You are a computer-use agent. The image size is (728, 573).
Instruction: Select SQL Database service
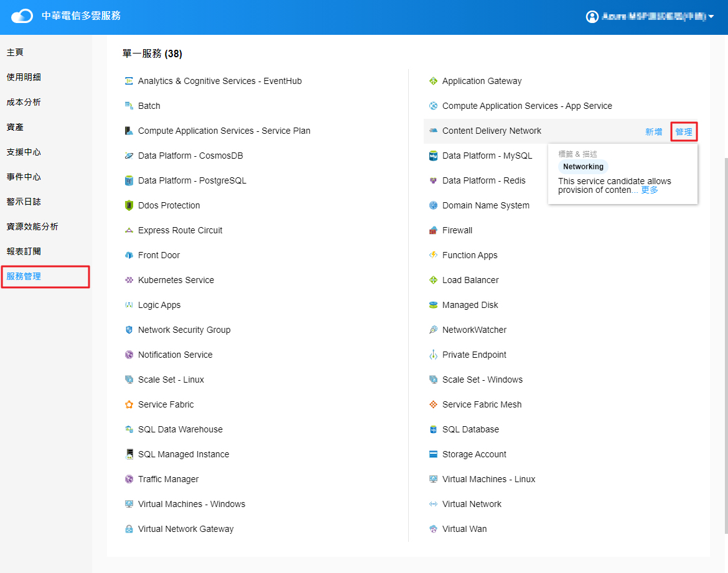(x=470, y=429)
